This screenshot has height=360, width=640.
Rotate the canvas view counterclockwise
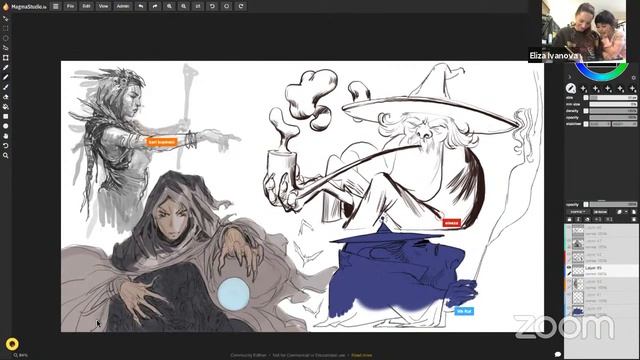point(212,7)
